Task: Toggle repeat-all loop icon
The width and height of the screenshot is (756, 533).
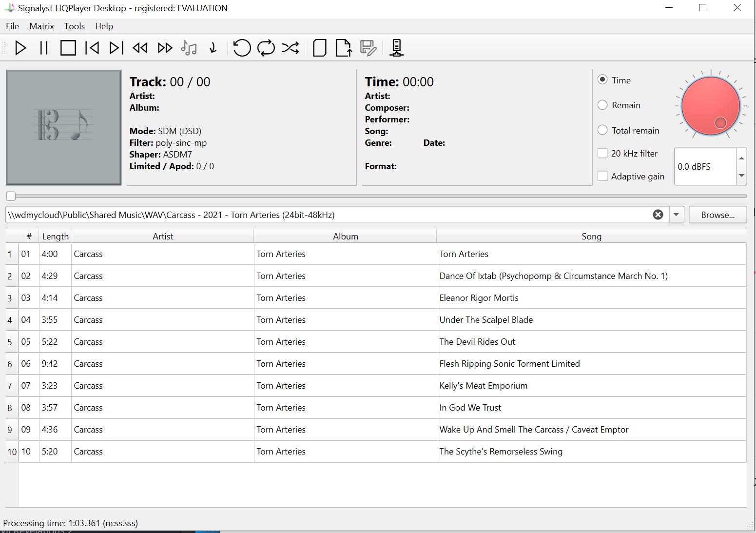Action: coord(266,48)
